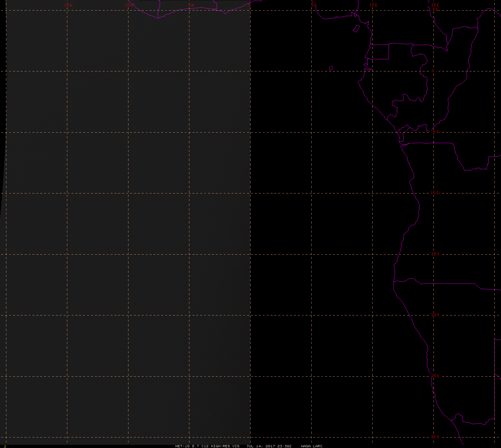Click the JUL 14, 2017 23:30Z timestamp
501x448 pixels.
click(x=269, y=446)
